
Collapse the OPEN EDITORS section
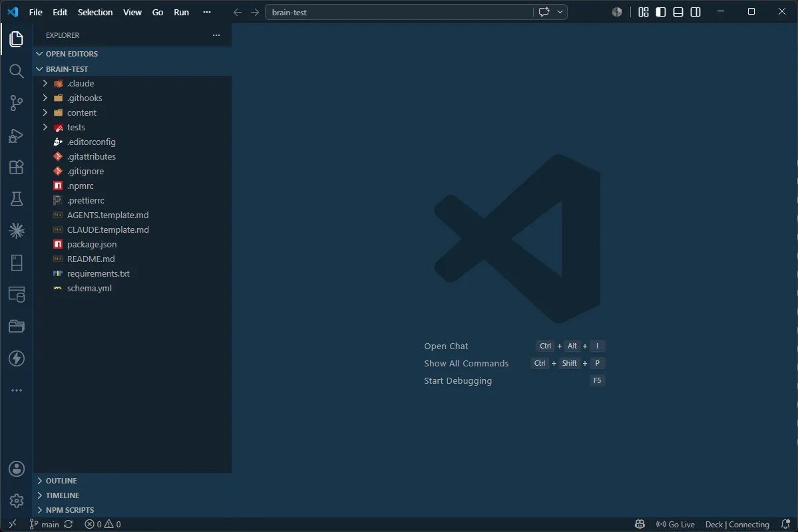point(132,54)
